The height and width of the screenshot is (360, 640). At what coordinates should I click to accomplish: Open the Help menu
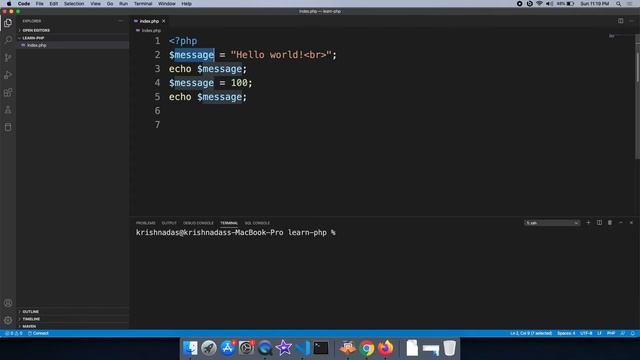pyautogui.click(x=187, y=4)
